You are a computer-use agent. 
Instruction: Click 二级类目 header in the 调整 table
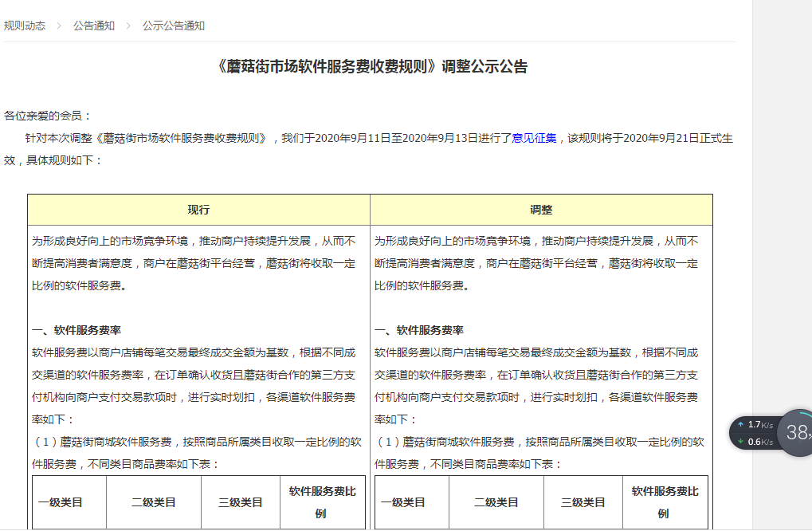tap(496, 502)
